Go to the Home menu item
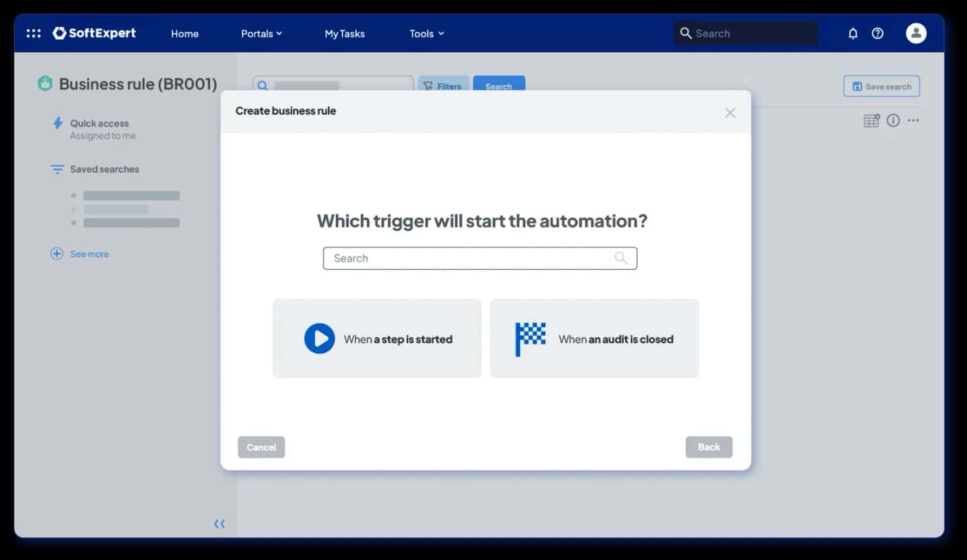Viewport: 967px width, 560px height. (185, 34)
